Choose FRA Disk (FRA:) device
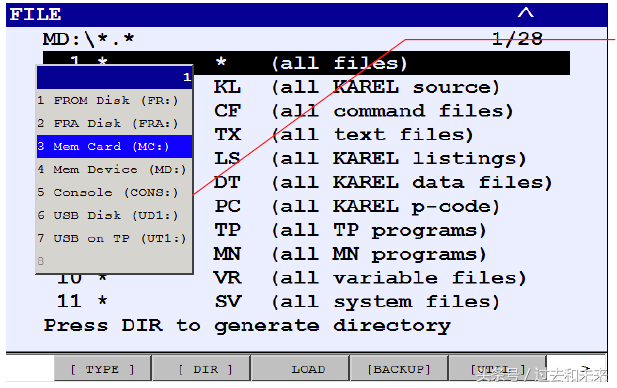The width and height of the screenshot is (617, 388). pos(114,123)
